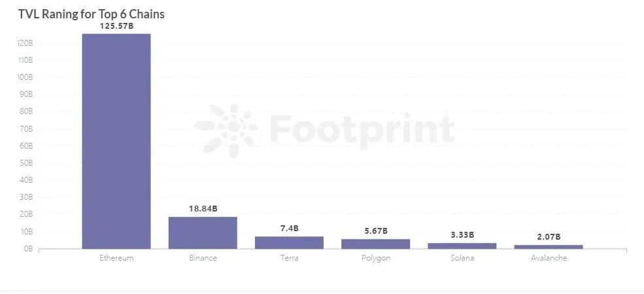Viewport: 644px width, 294px height.
Task: Select the Avalanche bar
Action: tap(549, 247)
